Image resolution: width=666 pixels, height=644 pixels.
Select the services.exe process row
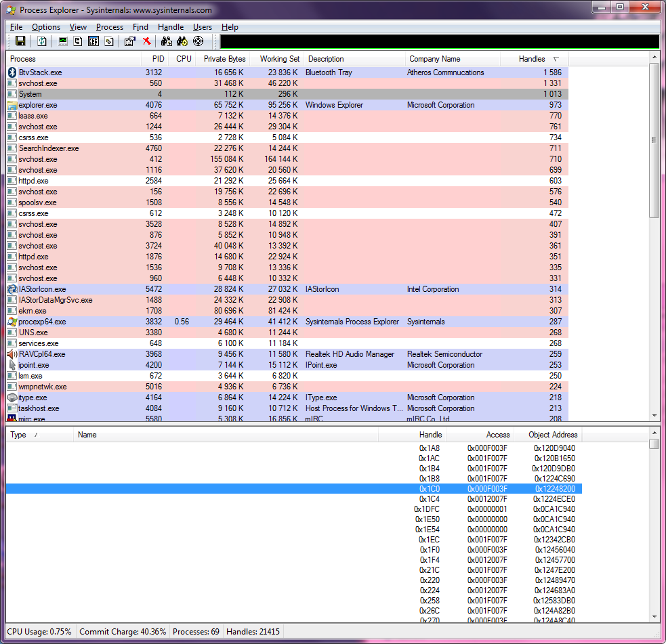pos(287,343)
